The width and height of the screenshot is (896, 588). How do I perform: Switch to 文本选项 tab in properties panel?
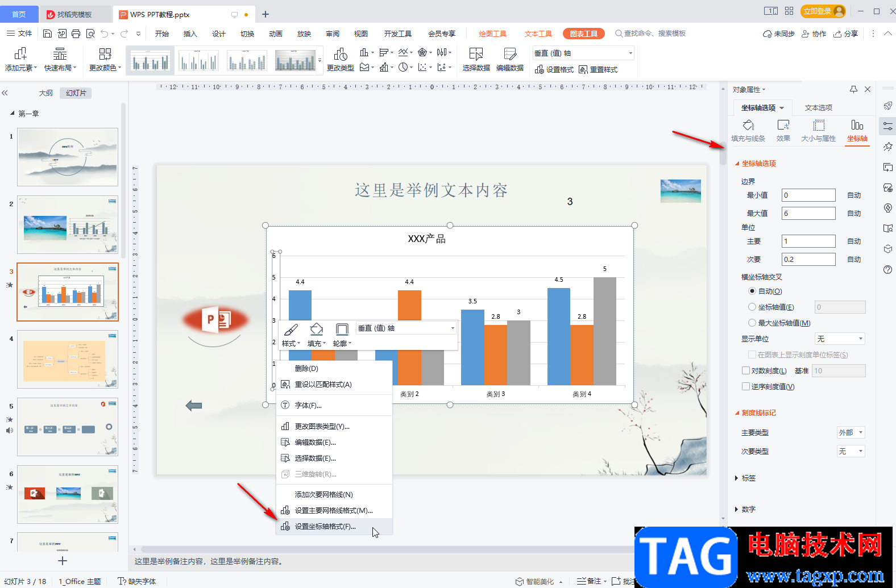pos(819,107)
